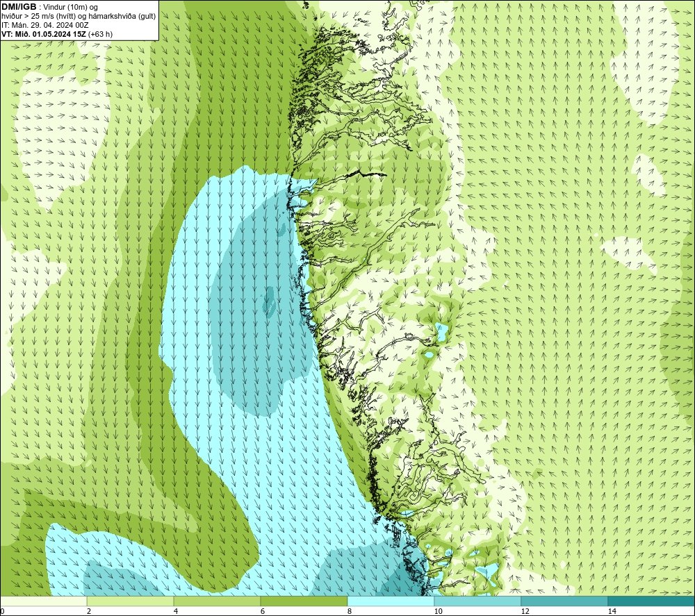Screen dimensions: 695x616
Task: Click the '14' label on the wind scale
Action: [612, 611]
